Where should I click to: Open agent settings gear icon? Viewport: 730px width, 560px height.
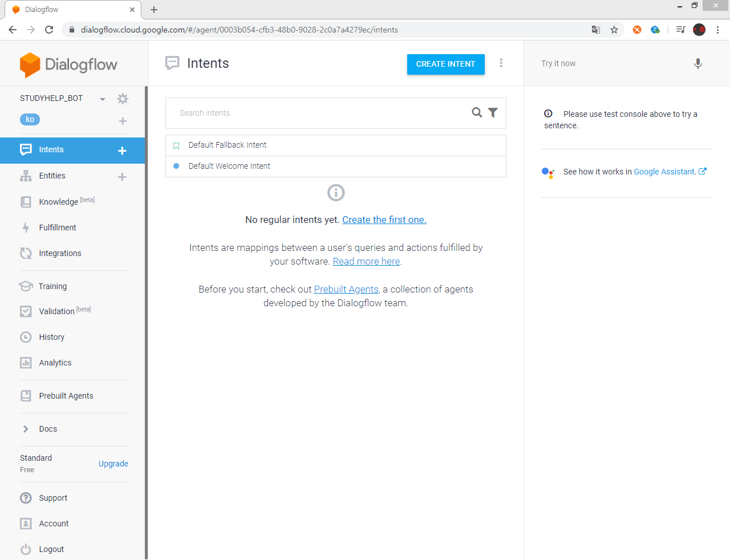coord(123,99)
